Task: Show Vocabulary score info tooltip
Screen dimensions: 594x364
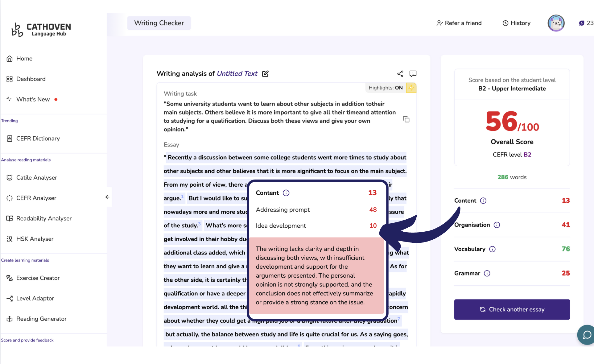Action: [492, 249]
